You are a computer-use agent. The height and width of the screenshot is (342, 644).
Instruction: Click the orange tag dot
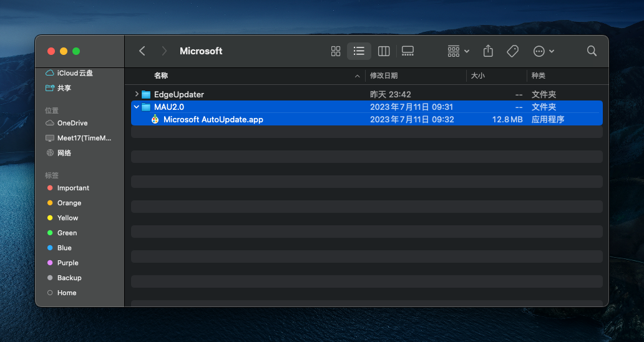(50, 203)
